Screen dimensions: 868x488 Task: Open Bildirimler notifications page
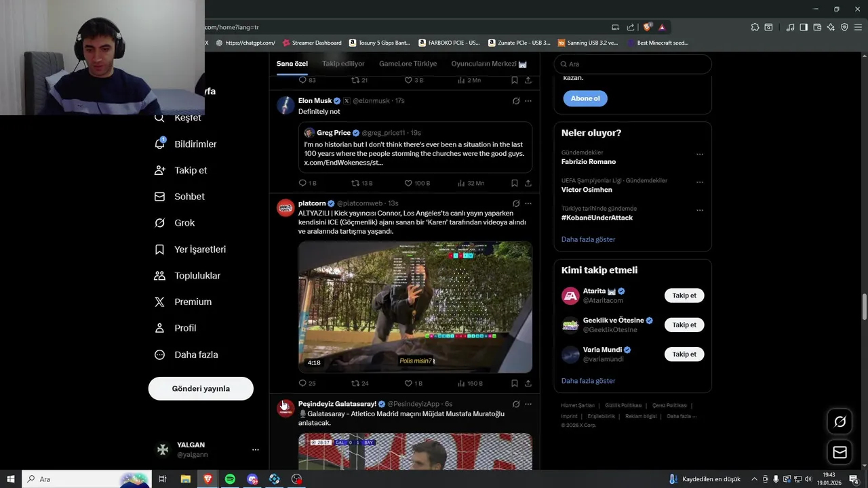pos(186,144)
